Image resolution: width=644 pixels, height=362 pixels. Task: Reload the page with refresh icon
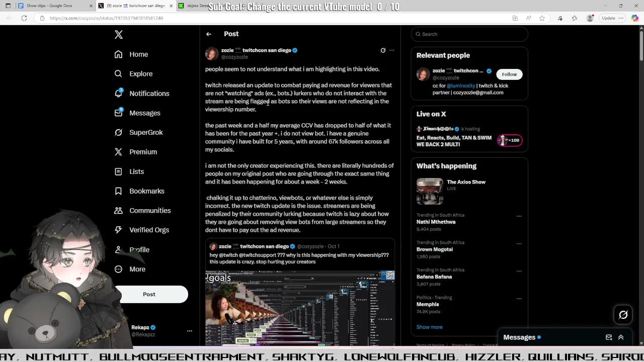click(x=24, y=18)
